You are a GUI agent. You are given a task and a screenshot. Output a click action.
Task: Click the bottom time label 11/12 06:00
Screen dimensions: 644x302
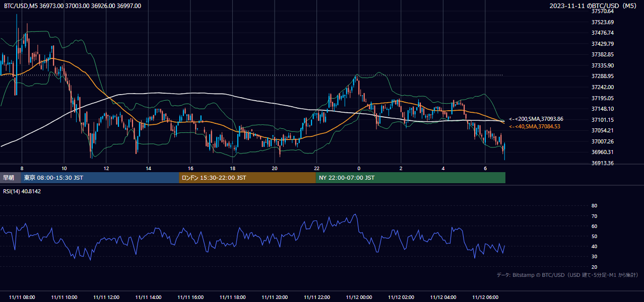(485, 297)
